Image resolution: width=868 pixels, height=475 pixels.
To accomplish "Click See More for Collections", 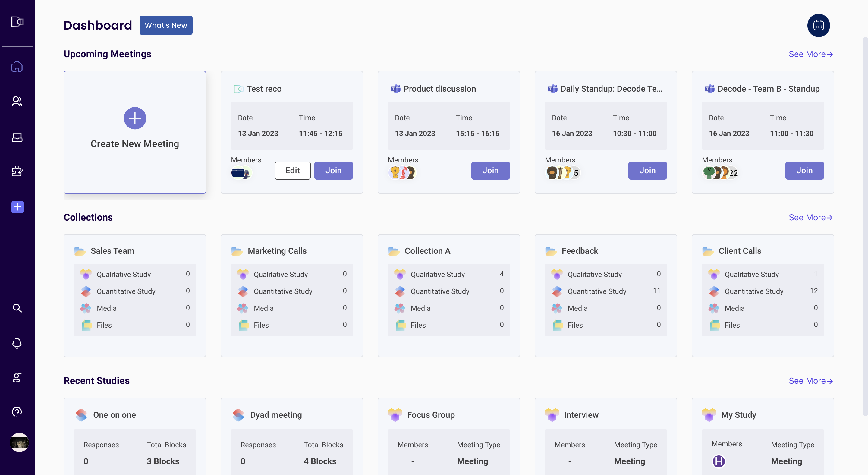I will pyautogui.click(x=810, y=218).
